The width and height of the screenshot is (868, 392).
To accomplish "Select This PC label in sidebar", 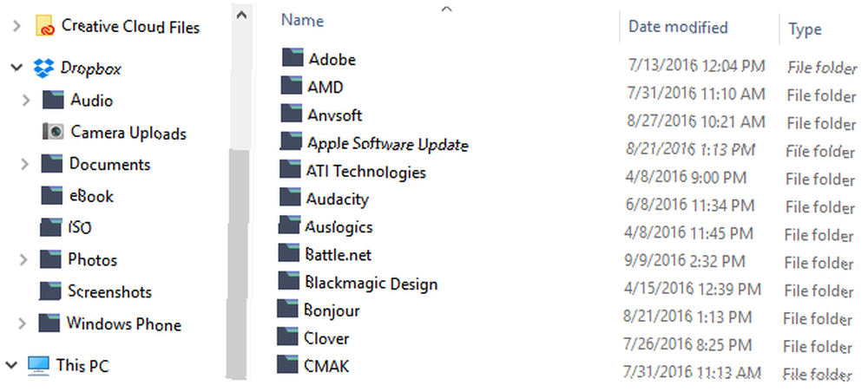I will coord(82,365).
